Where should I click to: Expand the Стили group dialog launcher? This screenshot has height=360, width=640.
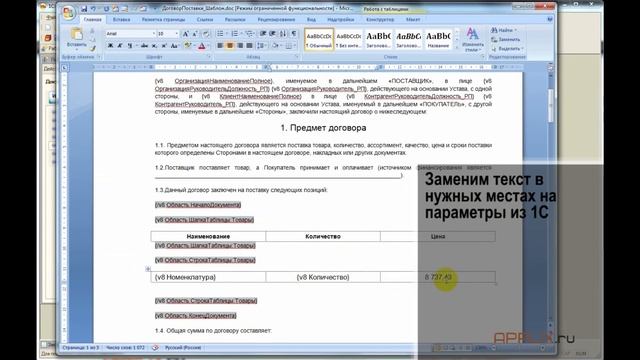(482, 57)
